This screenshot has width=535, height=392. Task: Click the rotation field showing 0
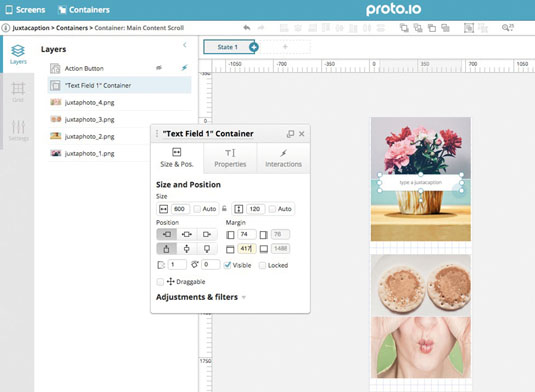210,264
